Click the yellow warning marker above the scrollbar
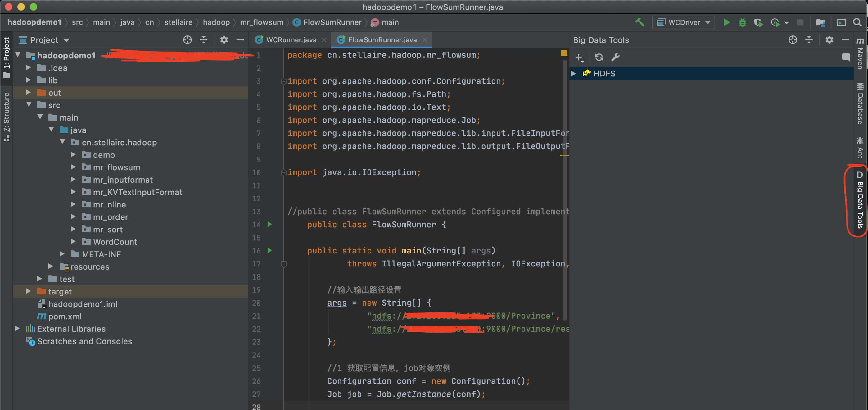This screenshot has height=410, width=868. (564, 53)
